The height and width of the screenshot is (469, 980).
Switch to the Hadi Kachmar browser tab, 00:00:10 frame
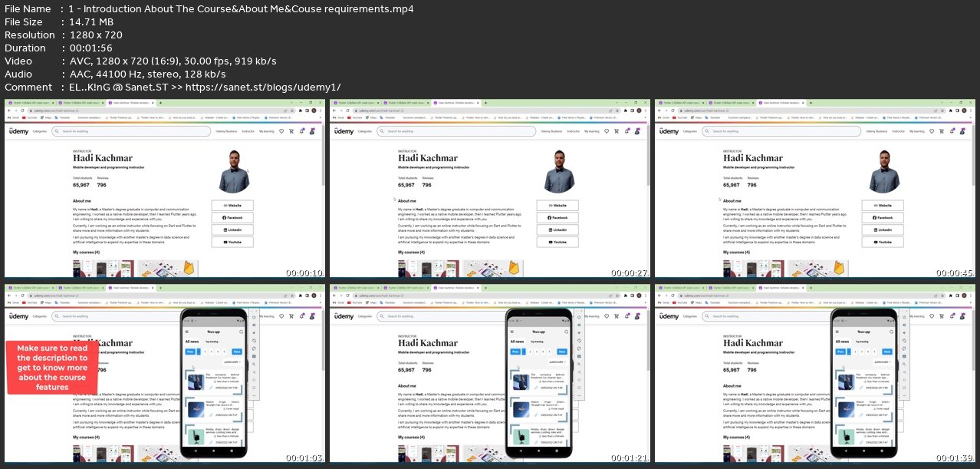coord(130,102)
